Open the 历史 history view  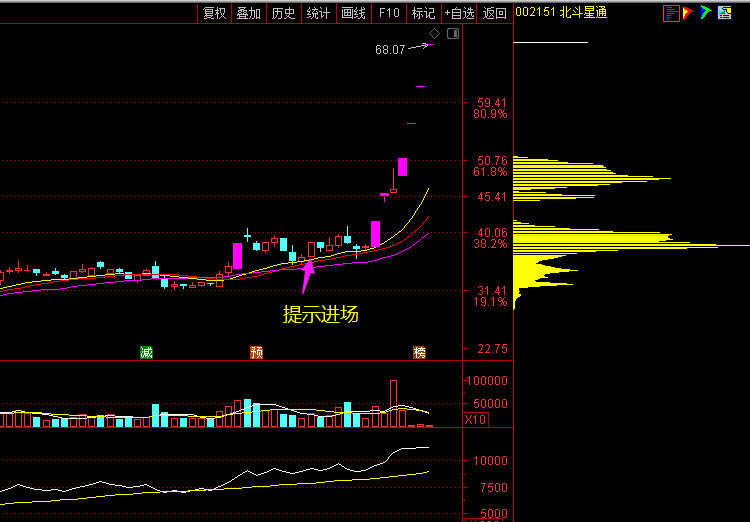click(284, 13)
